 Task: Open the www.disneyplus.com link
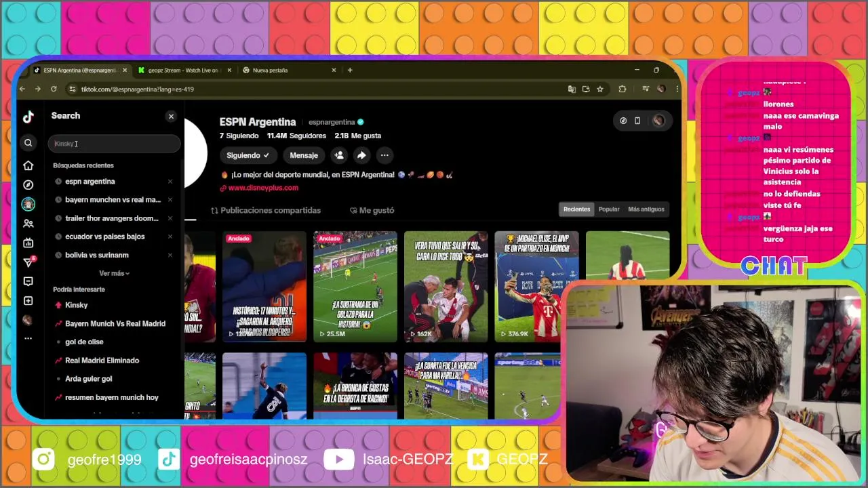[263, 188]
